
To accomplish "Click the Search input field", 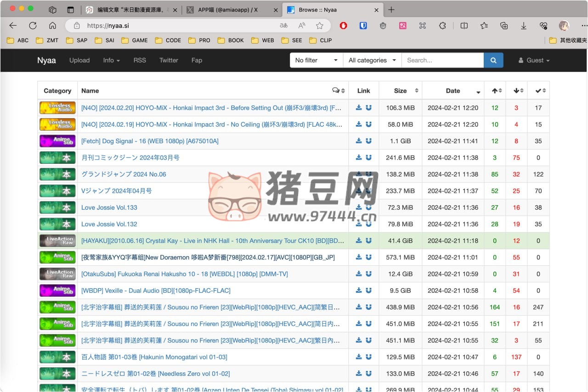I will pos(442,60).
